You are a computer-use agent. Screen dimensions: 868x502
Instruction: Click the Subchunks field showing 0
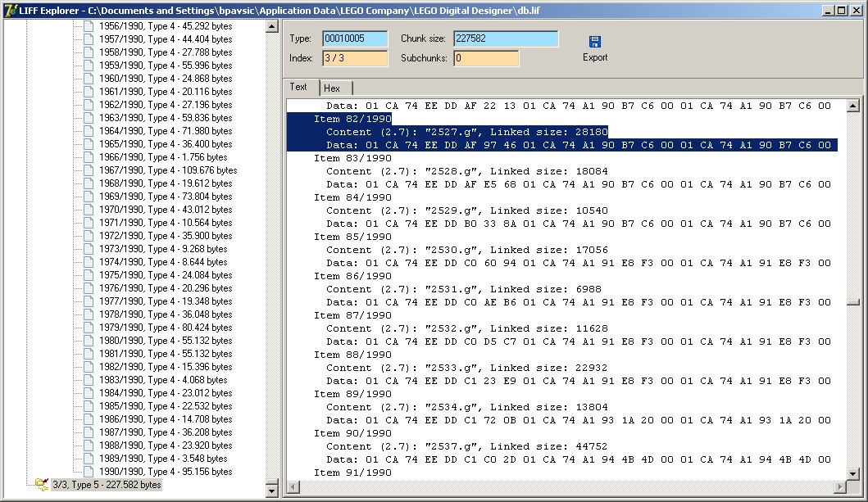tap(486, 58)
